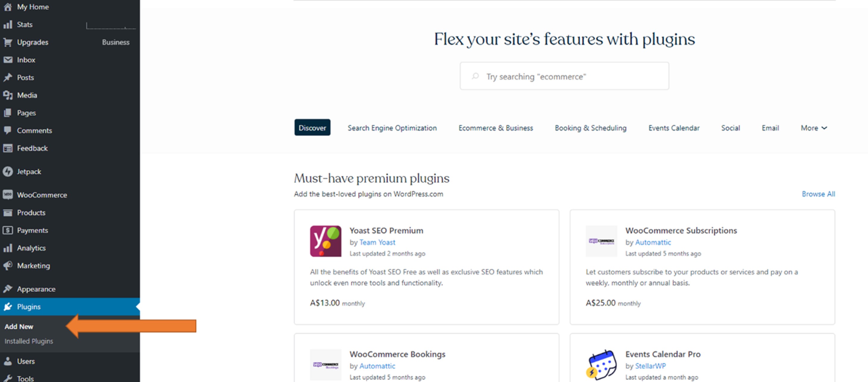Select the Discover tab

click(312, 128)
